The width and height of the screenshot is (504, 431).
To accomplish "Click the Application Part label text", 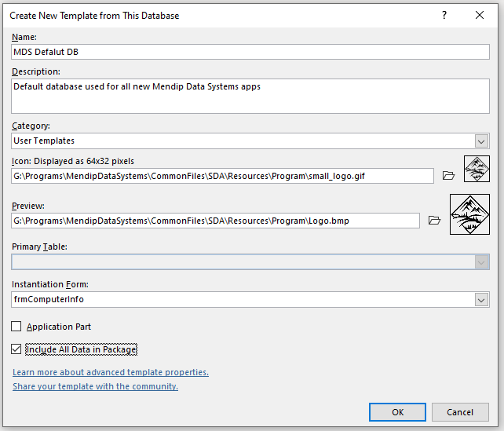I will tap(59, 327).
